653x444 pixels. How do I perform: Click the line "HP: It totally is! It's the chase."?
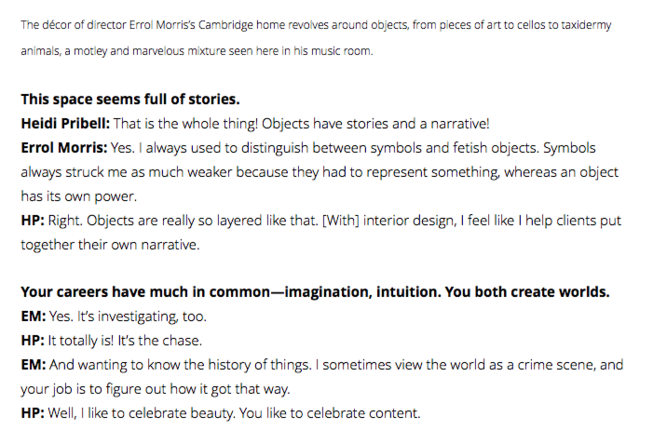click(x=115, y=340)
